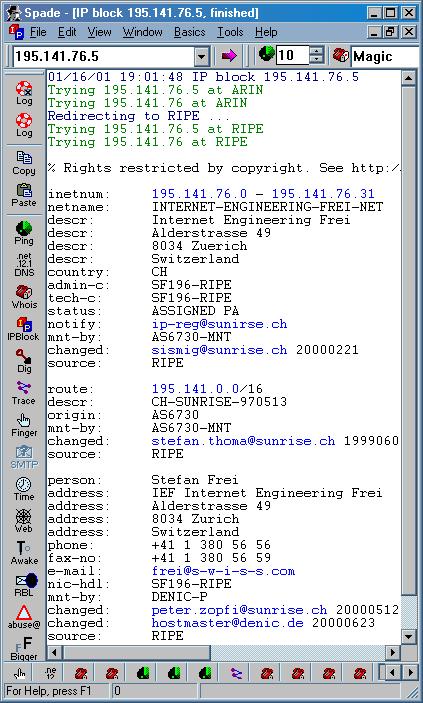Select the Whois tool icon
423x703 pixels.
point(24,297)
